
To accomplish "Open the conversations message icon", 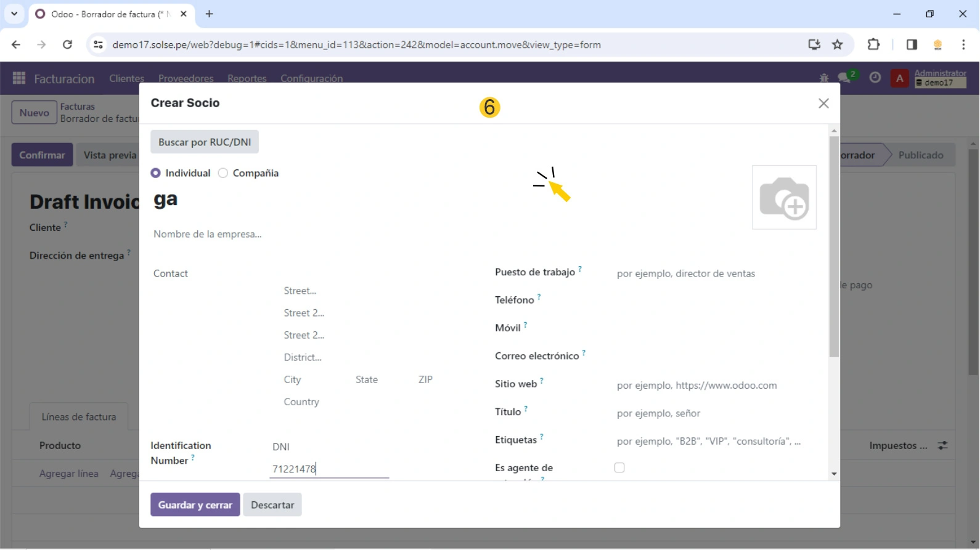I will 844,78.
